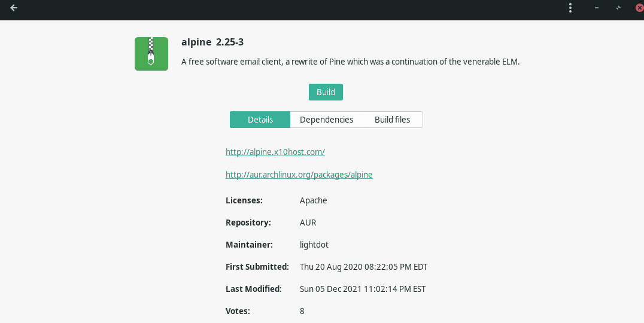The image size is (644, 323).
Task: Select the package title alpine 2.25-3
Action: click(212, 42)
